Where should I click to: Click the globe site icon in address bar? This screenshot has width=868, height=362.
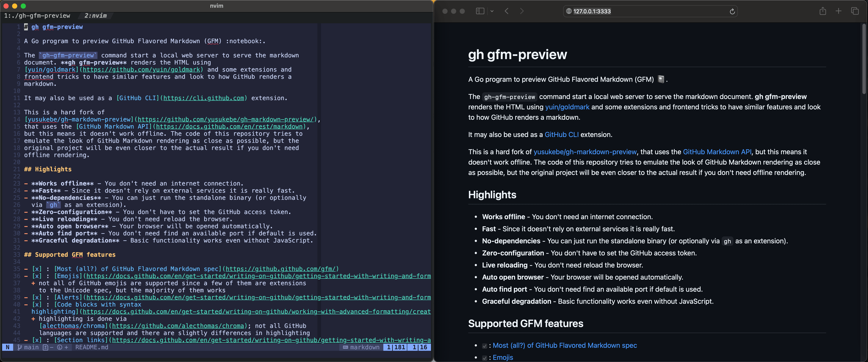(569, 11)
